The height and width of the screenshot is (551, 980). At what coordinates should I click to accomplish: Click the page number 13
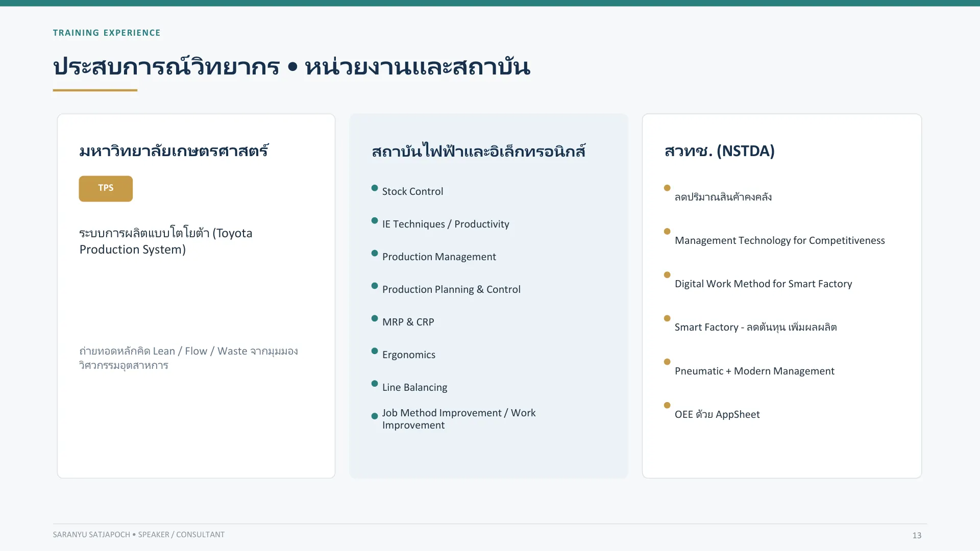[x=917, y=535]
